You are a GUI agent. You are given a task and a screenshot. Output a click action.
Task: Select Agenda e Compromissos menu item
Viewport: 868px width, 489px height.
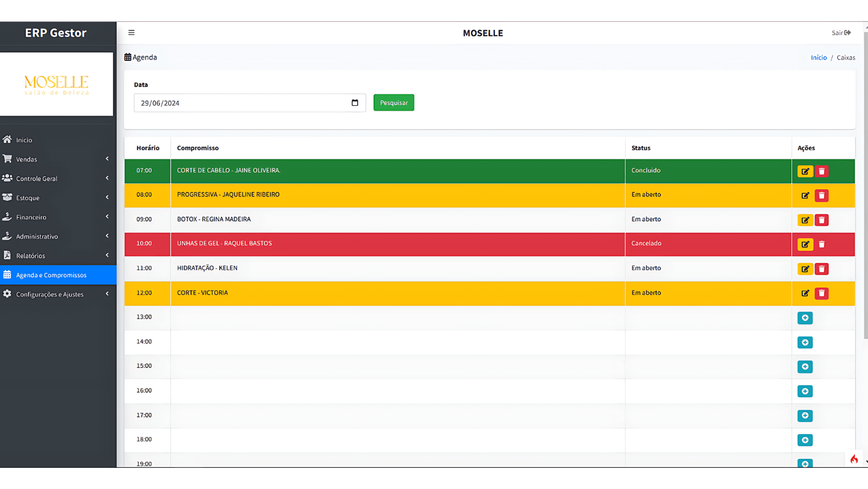click(51, 275)
